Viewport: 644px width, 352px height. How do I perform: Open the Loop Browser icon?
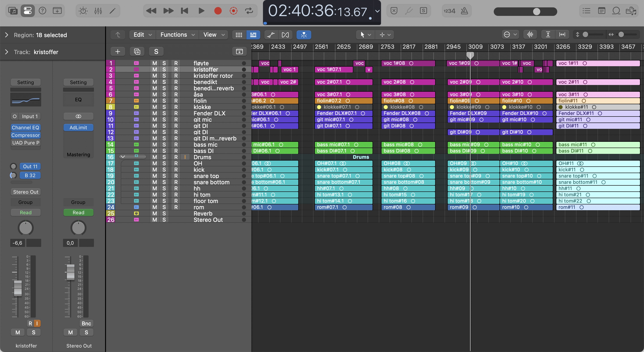click(x=616, y=11)
